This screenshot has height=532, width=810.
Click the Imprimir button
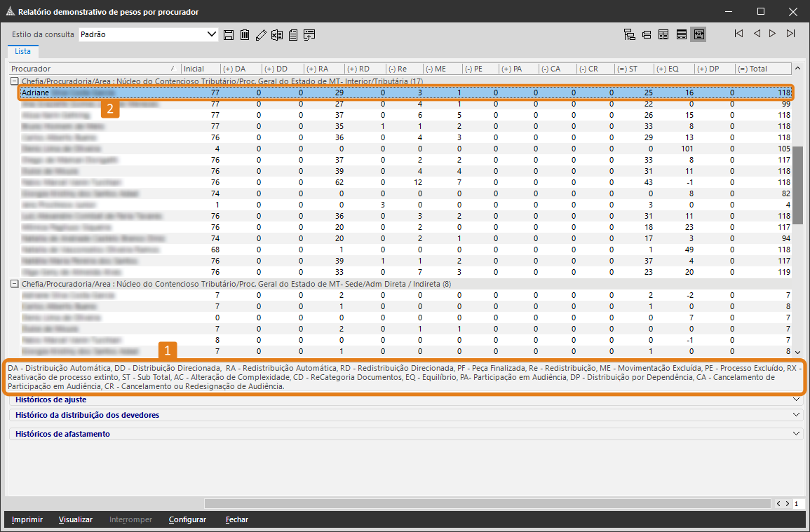27,519
